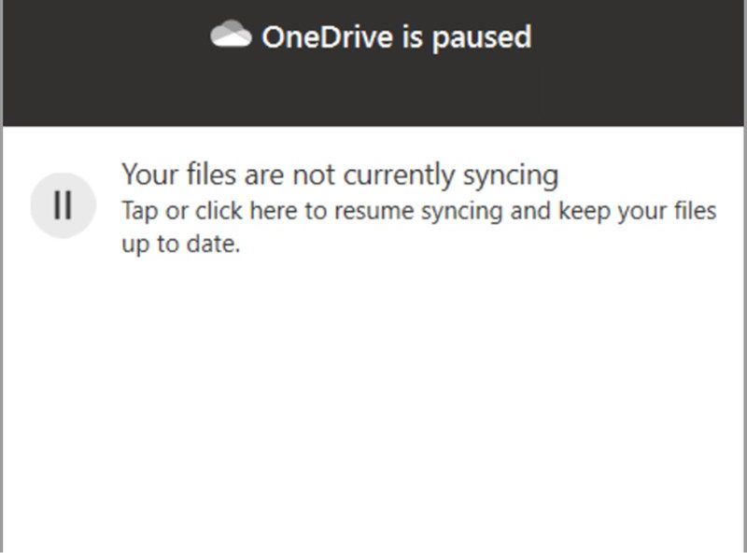Click the circular pause icon
The image size is (747, 560).
[x=63, y=205]
